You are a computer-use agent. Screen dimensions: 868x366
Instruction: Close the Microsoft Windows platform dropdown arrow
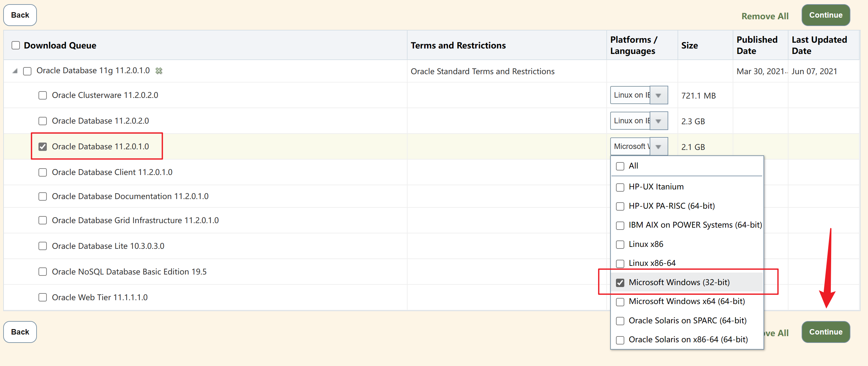pyautogui.click(x=658, y=147)
